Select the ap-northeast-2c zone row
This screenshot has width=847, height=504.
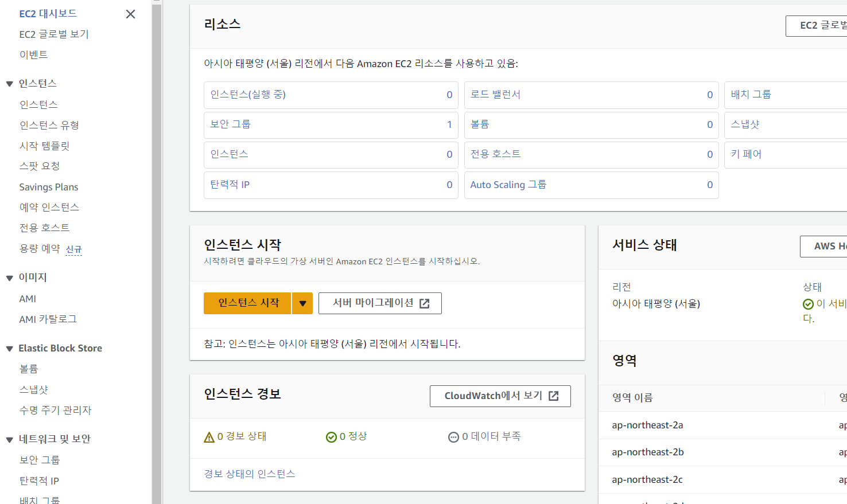(x=722, y=480)
